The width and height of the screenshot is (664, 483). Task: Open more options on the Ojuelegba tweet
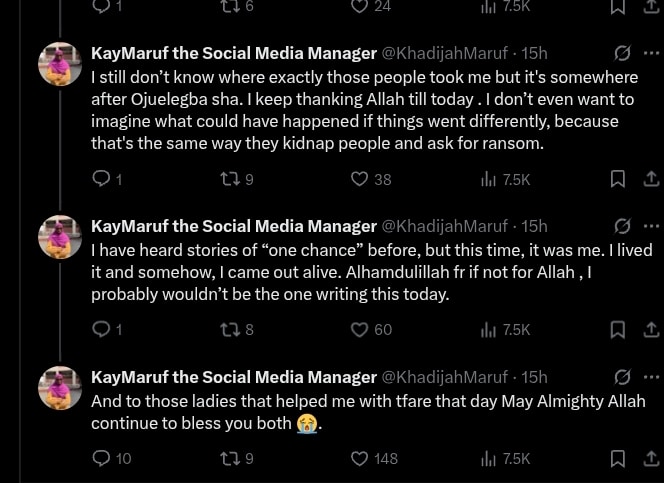click(x=651, y=53)
